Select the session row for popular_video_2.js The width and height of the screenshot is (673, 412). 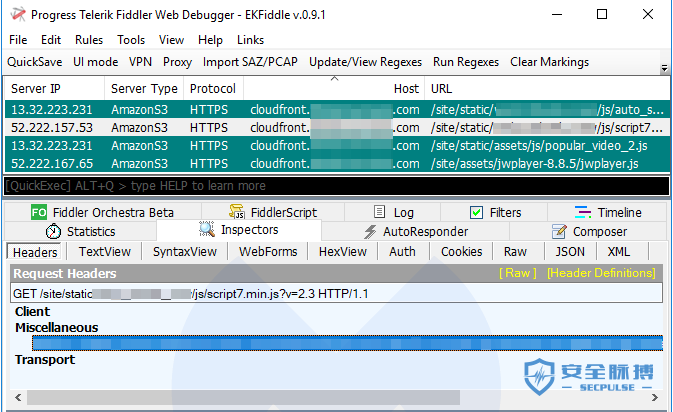(x=337, y=145)
